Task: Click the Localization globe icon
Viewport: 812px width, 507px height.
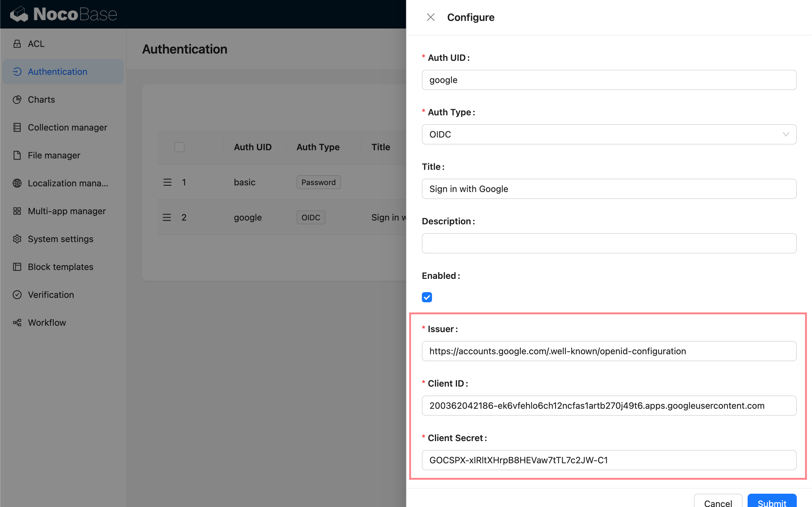Action: point(17,183)
